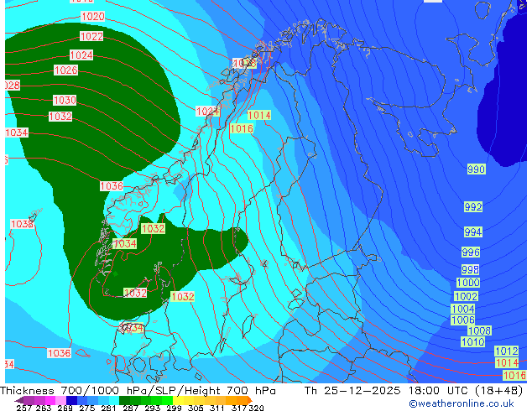Viewport: 532px width, 411px height.
Task: Select the 994 contour label
Action: 473,232
